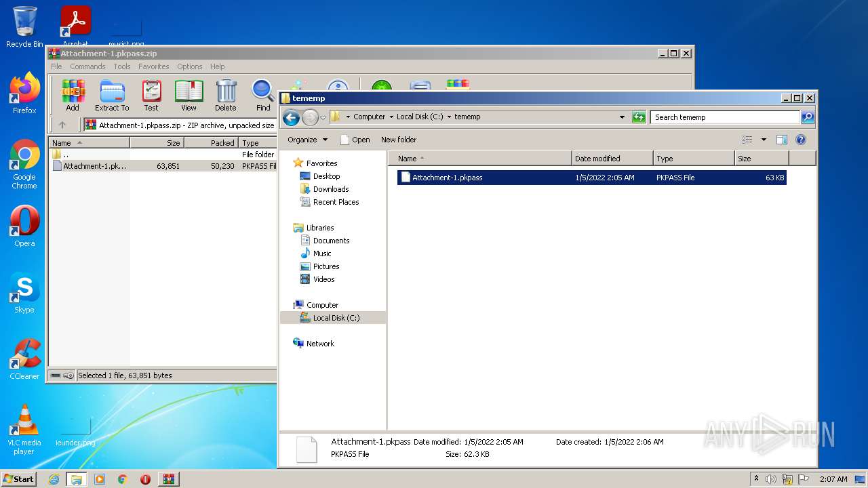Select Network in navigation pane
The image size is (868, 488).
click(320, 344)
